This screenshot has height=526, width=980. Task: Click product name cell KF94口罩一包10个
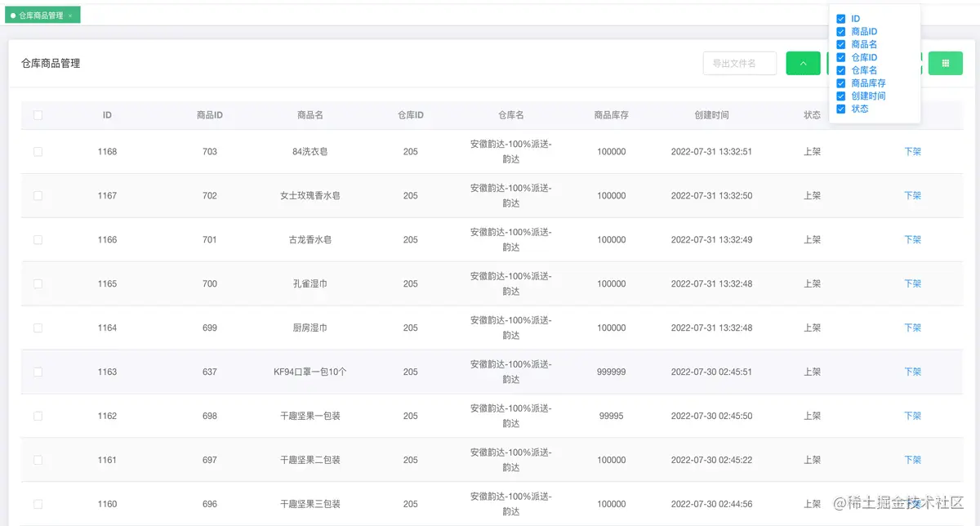tap(310, 372)
